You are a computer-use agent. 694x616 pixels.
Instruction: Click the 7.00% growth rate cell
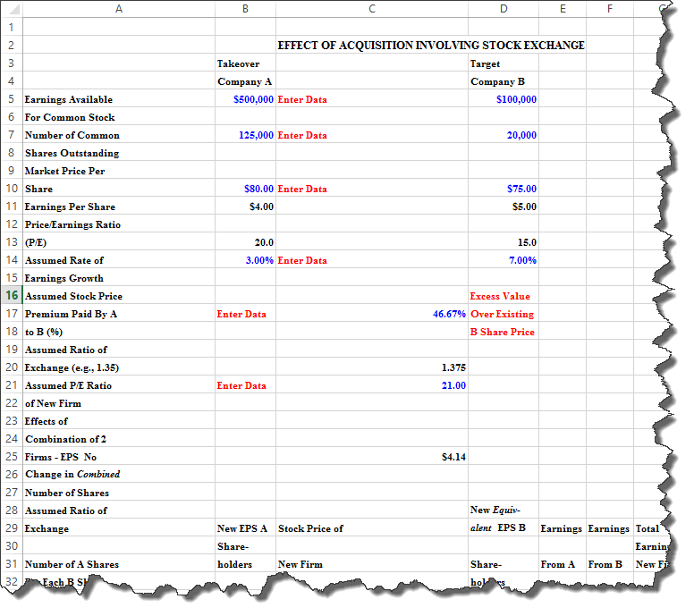click(x=503, y=260)
